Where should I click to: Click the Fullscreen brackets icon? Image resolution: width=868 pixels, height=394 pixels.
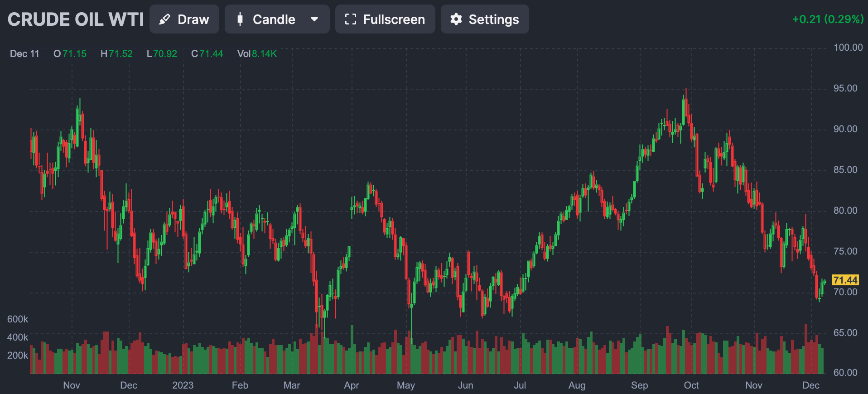(x=350, y=19)
